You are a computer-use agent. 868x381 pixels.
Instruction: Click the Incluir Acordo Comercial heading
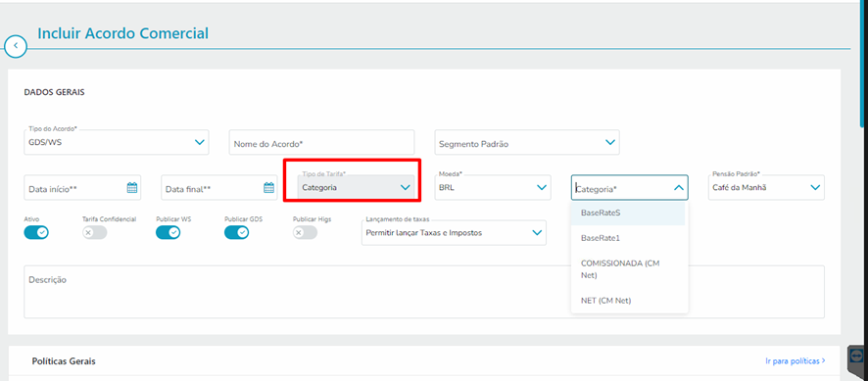(122, 33)
